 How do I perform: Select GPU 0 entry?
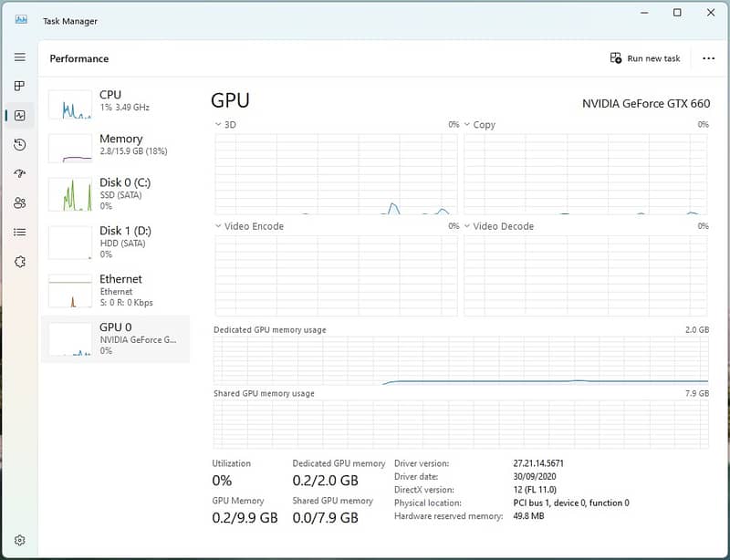[x=115, y=339]
